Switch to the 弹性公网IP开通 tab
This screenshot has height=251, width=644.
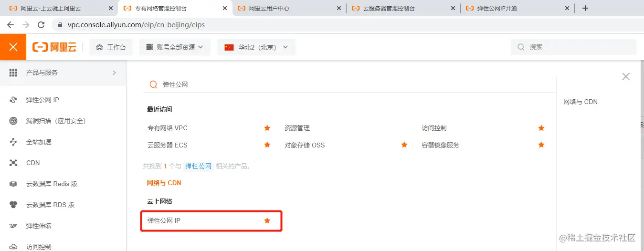(517, 8)
